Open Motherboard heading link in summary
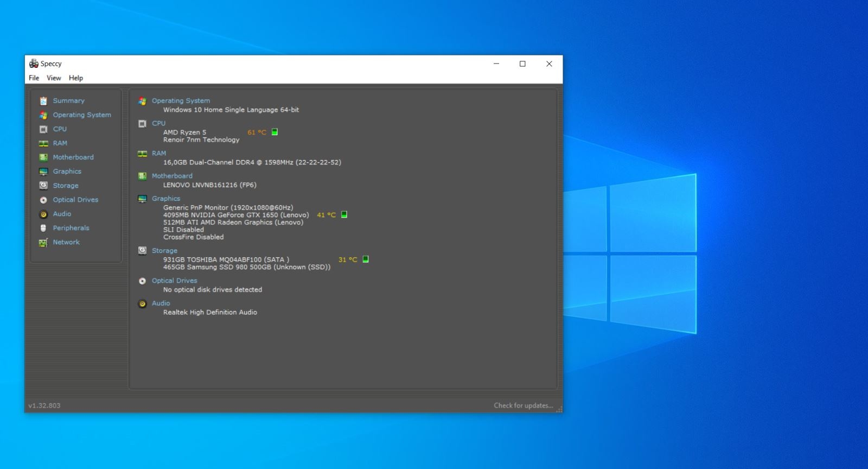 172,176
